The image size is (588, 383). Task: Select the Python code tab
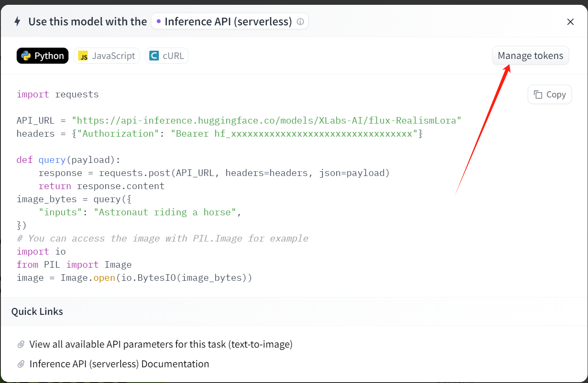pos(43,56)
